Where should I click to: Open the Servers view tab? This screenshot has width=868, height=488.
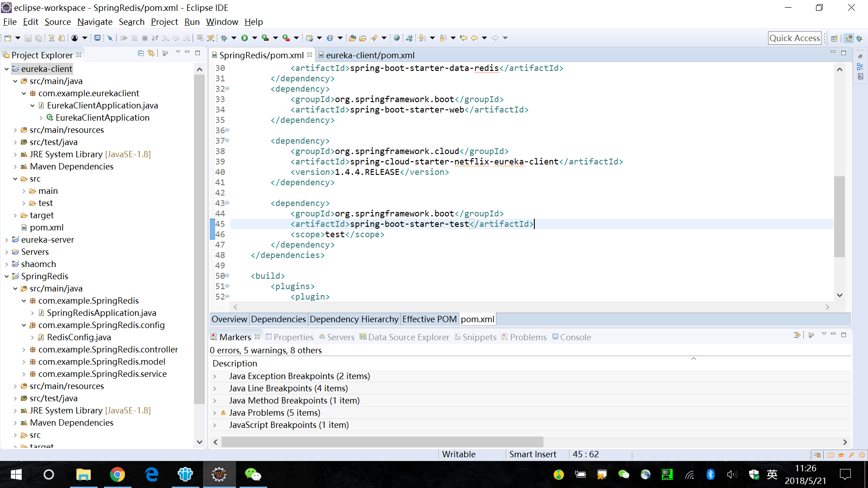(336, 337)
